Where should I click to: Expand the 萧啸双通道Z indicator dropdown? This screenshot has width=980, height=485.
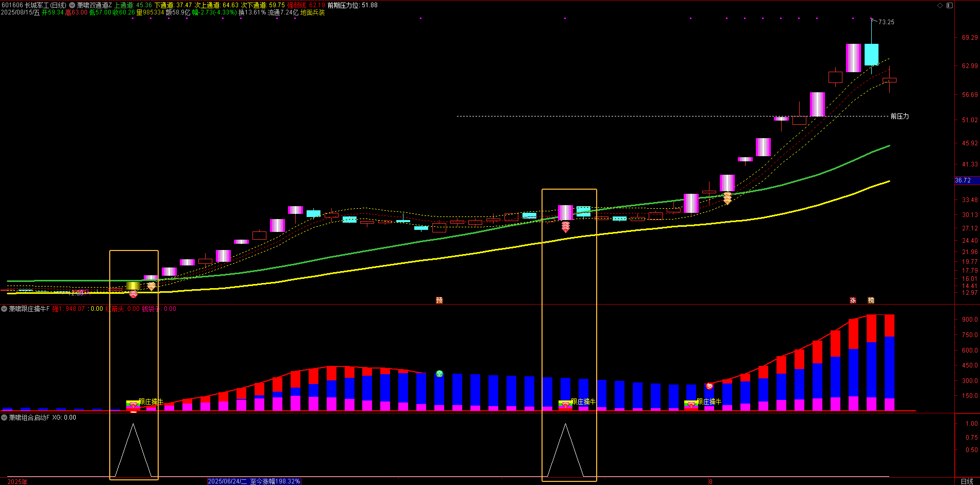click(x=72, y=5)
